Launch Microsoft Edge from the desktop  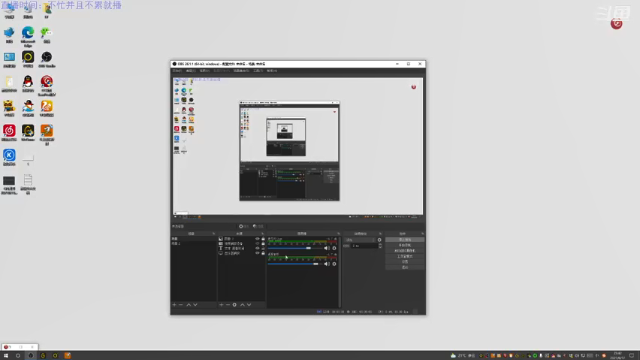[28, 36]
